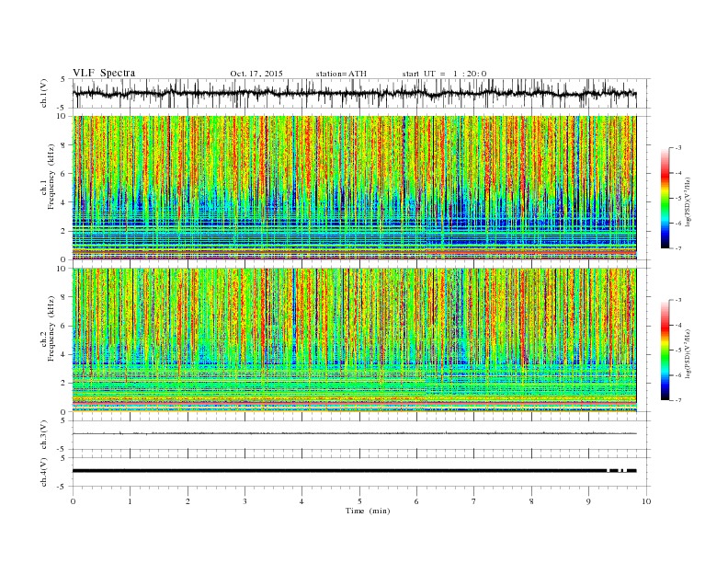Click the "-5" tick on ch.4(V) axis

point(63,487)
